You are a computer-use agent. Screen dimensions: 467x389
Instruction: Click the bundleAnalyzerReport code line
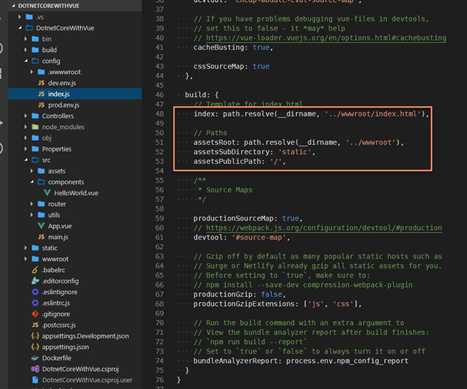click(x=301, y=361)
